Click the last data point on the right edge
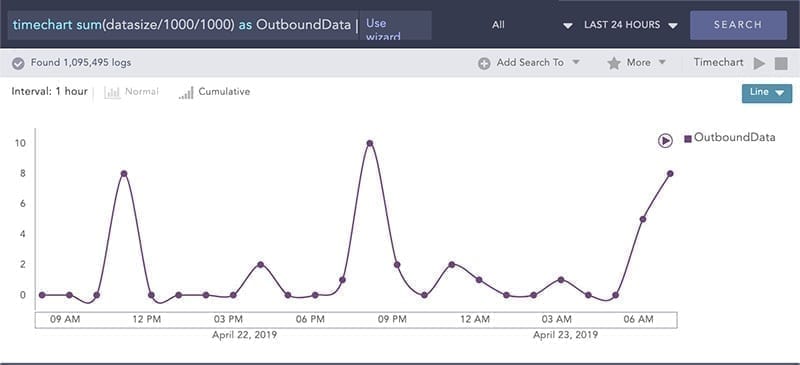The image size is (800, 365). pos(670,174)
